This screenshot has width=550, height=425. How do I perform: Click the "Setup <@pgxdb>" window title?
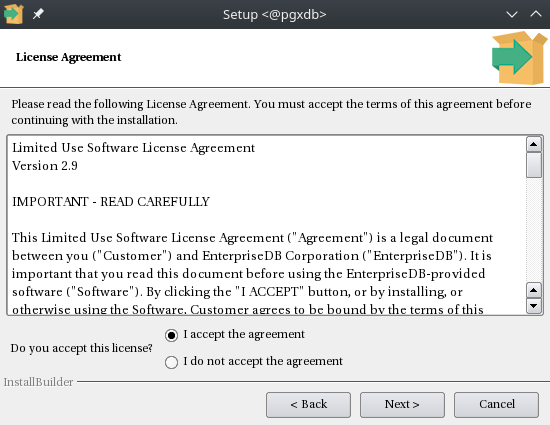click(275, 14)
